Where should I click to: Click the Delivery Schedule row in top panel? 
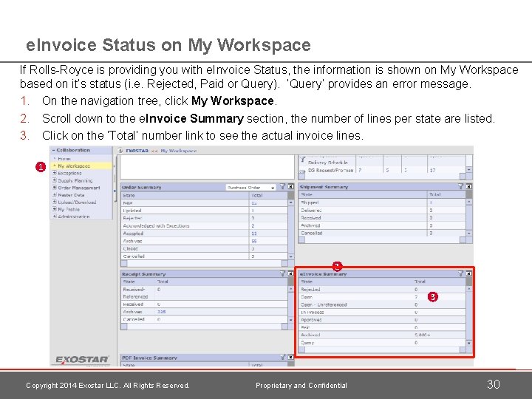coord(383,163)
